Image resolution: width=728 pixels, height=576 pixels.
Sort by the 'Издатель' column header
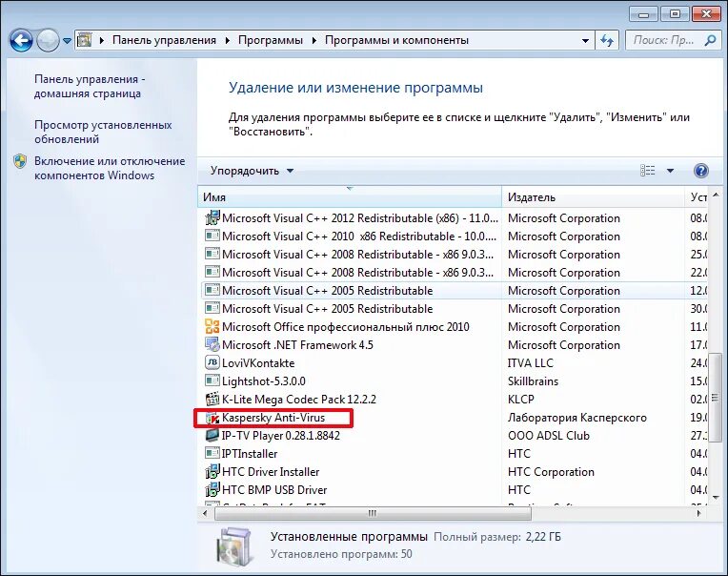594,197
